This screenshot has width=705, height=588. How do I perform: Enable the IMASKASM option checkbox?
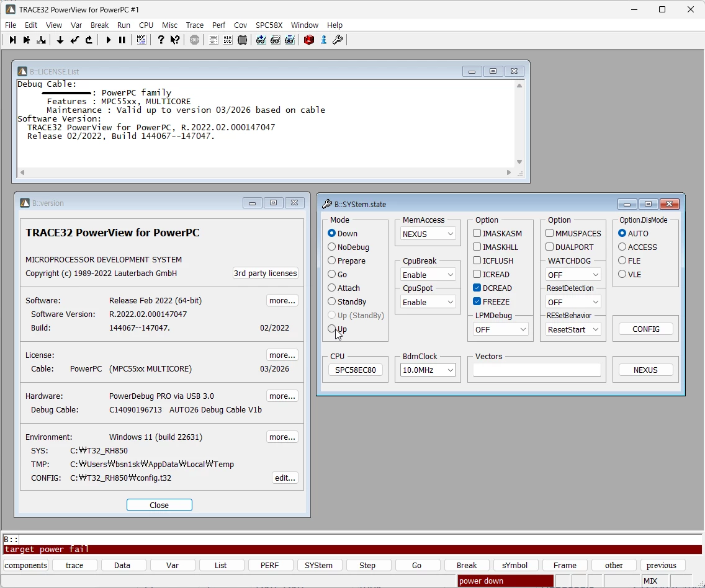(x=477, y=233)
